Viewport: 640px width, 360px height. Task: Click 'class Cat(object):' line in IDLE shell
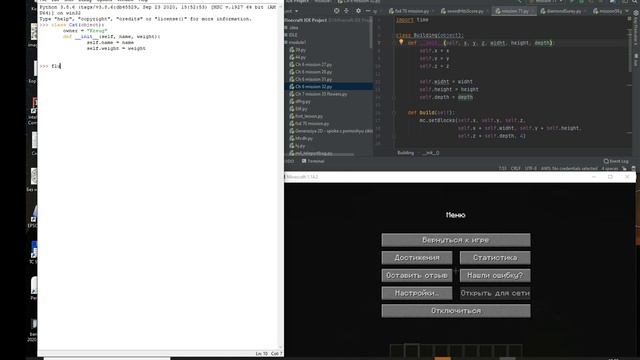78,24
